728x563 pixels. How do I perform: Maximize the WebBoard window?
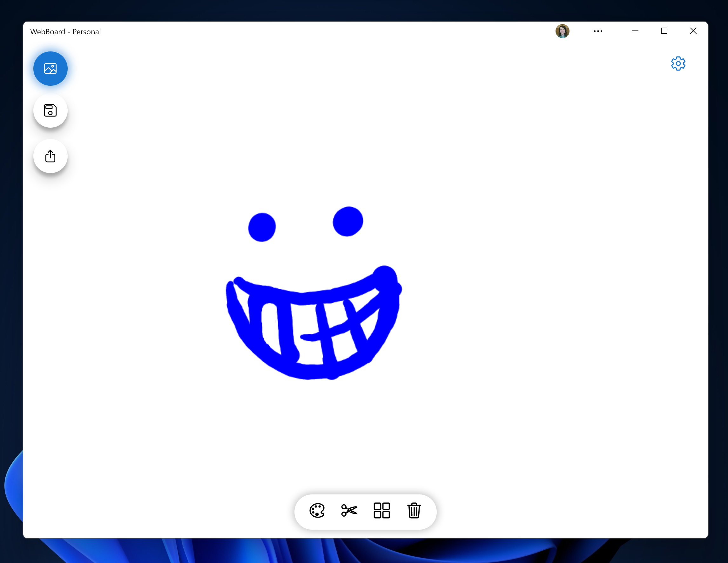(x=664, y=31)
